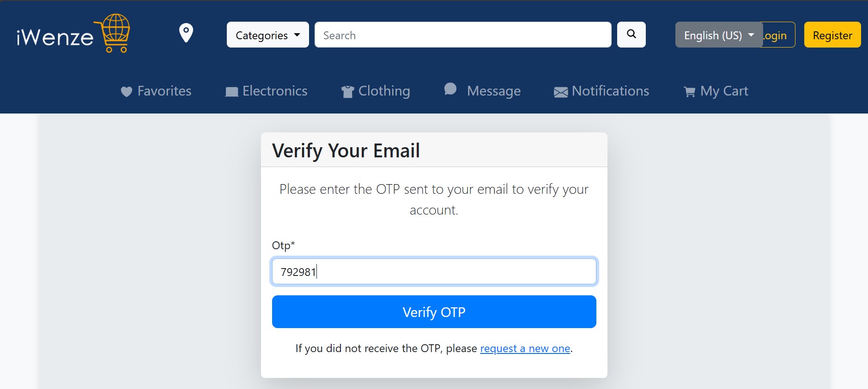Click the heart Favorites icon

[126, 92]
